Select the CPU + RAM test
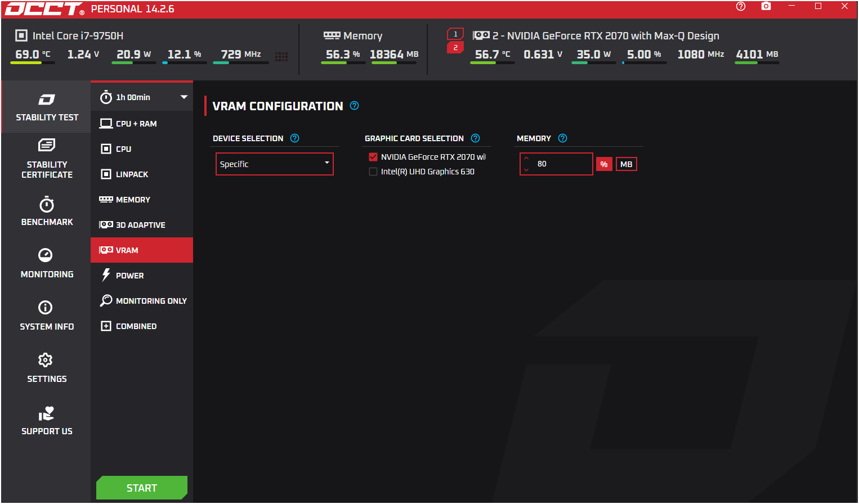 click(x=142, y=123)
